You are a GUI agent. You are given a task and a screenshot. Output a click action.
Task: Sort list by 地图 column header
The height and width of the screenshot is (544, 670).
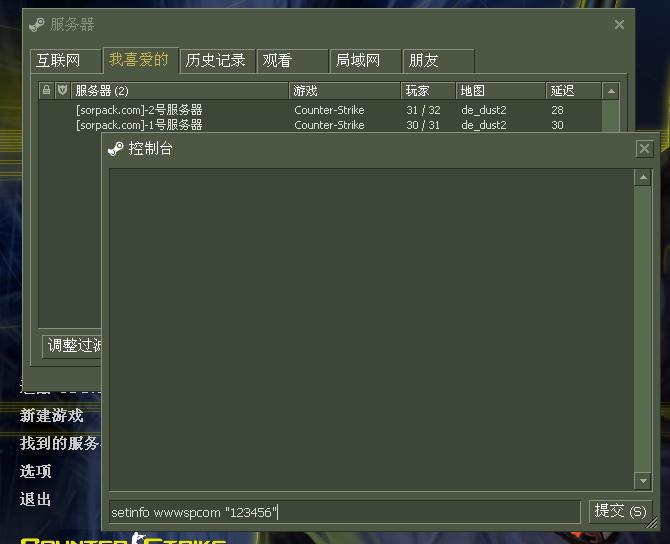(500, 91)
